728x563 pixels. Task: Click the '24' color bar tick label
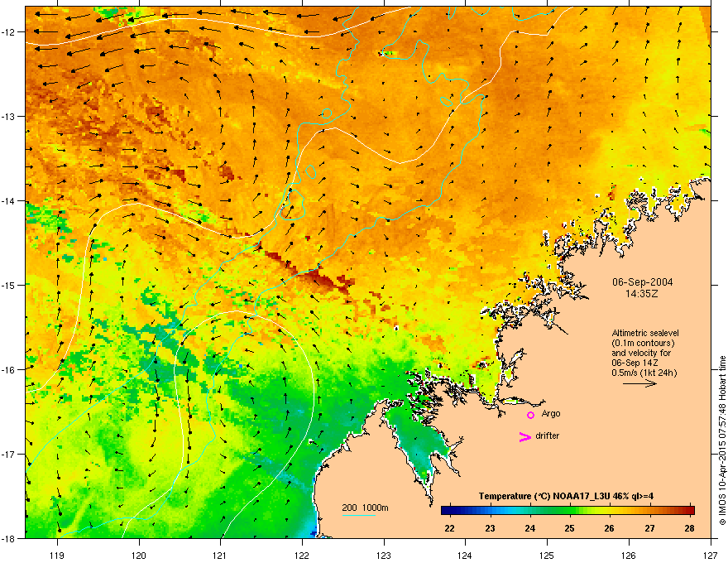click(x=529, y=528)
